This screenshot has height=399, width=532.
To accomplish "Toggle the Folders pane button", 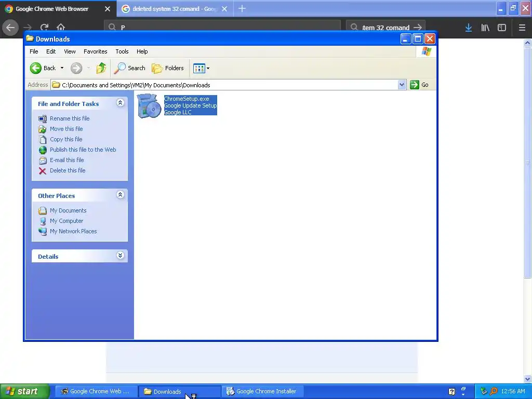I will tap(168, 68).
